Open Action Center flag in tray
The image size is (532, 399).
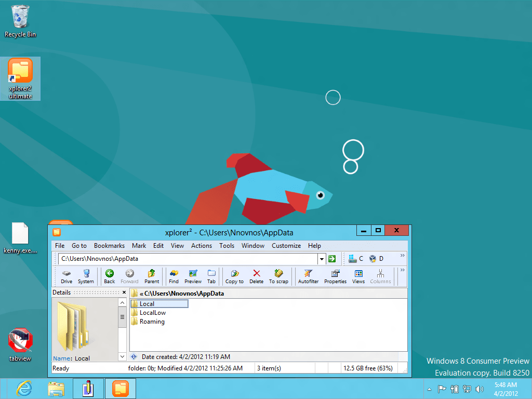442,389
